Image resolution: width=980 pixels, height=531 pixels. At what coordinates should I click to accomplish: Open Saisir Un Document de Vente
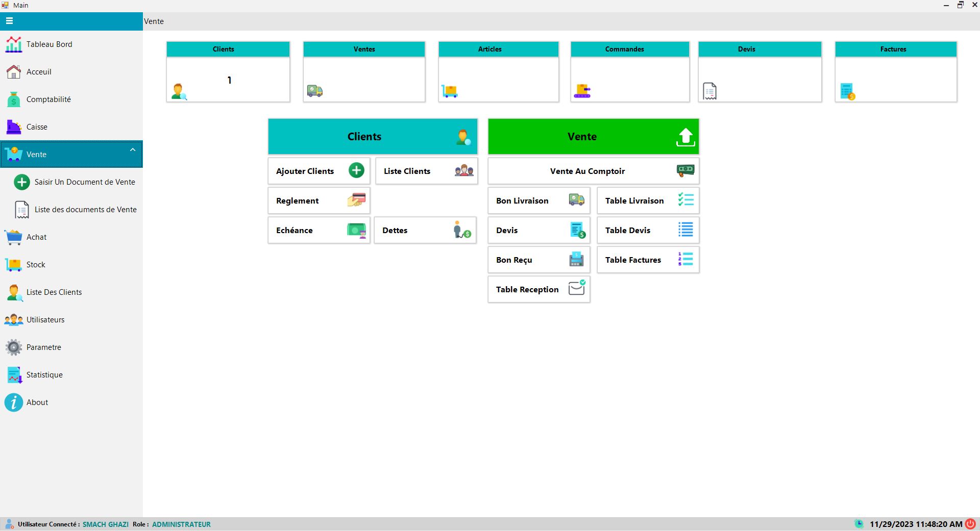click(71, 182)
